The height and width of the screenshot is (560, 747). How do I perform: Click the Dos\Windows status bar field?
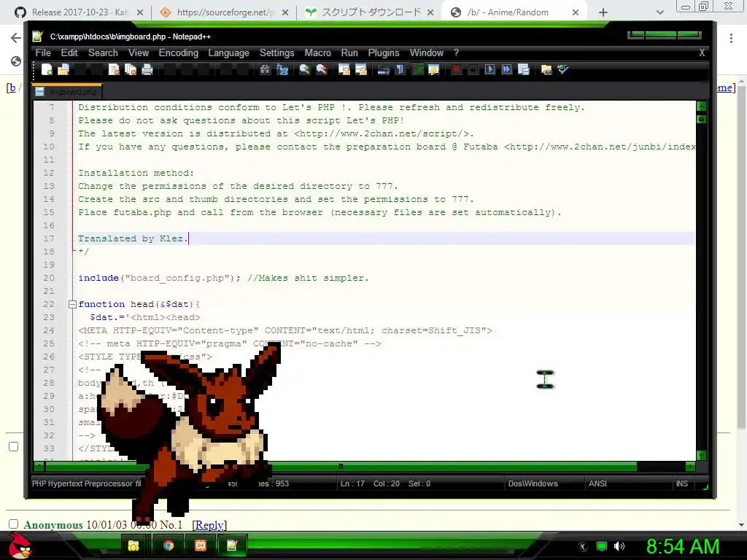click(533, 484)
